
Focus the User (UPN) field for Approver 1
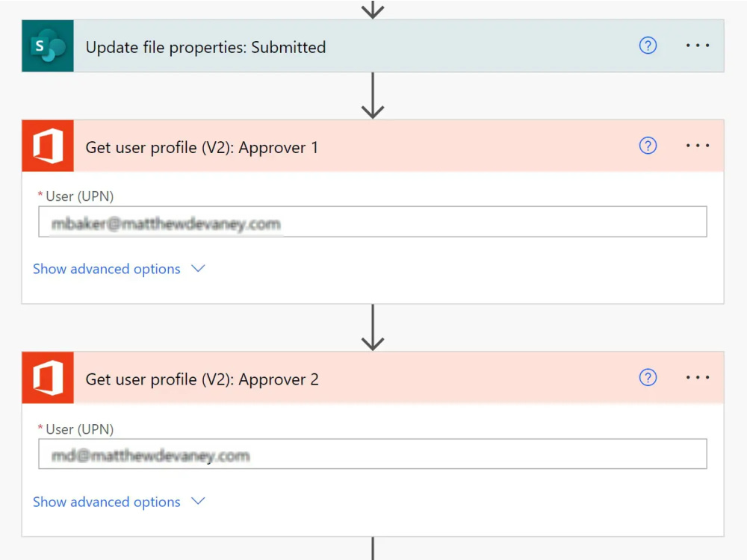tap(373, 222)
